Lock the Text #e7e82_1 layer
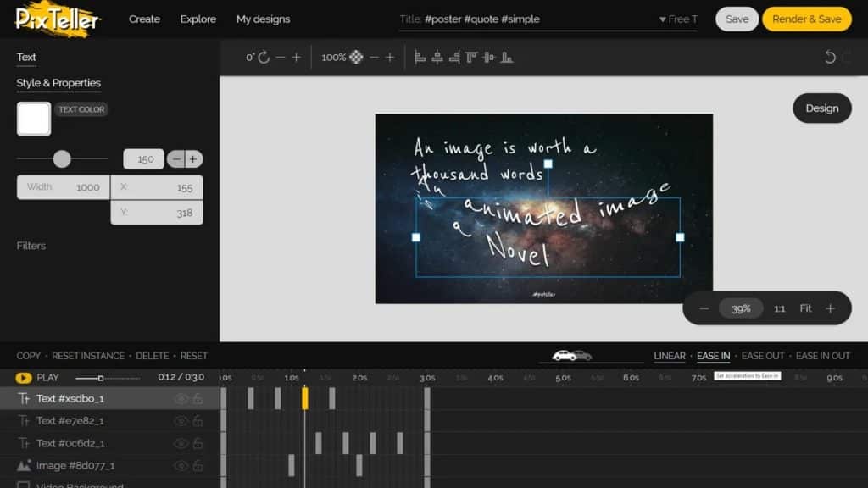The image size is (868, 488). (198, 421)
